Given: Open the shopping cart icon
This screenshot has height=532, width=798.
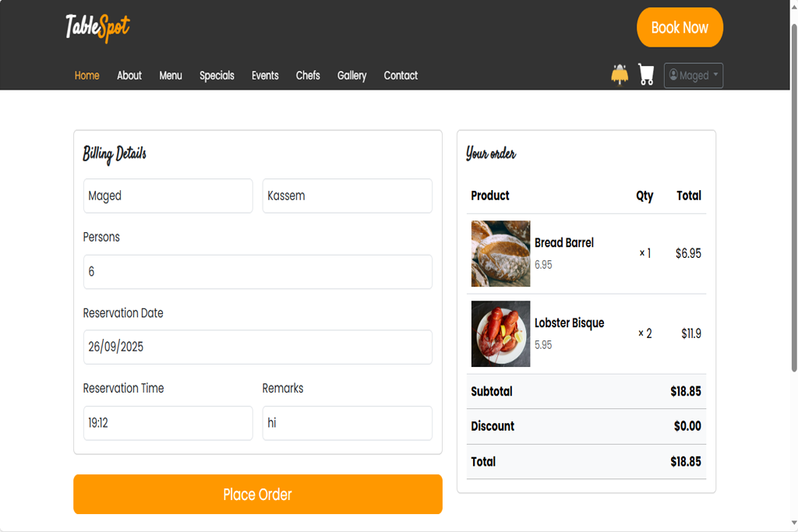Looking at the screenshot, I should point(646,75).
